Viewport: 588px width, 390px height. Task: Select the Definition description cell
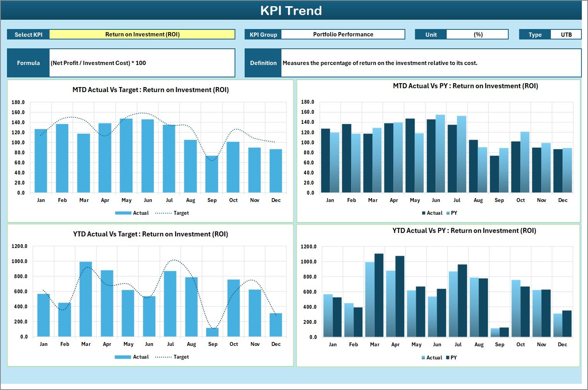tap(431, 63)
